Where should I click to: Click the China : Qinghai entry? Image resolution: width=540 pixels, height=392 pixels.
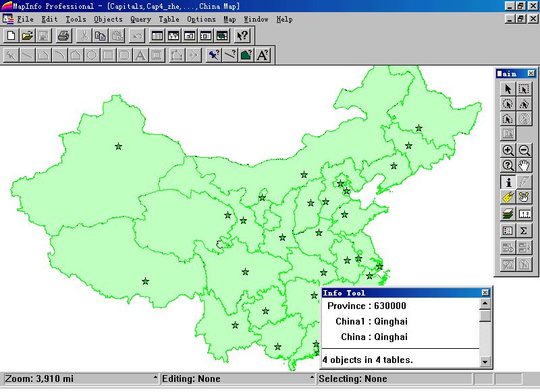point(374,337)
